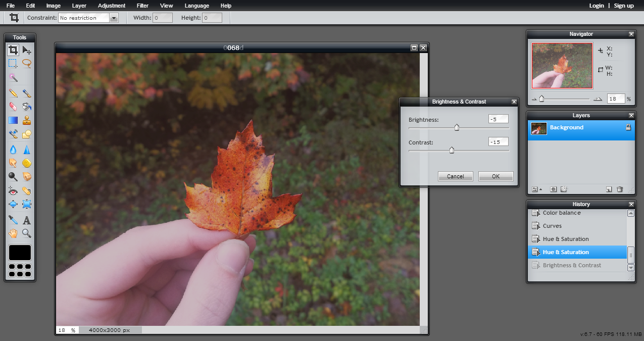Select the Colorpicker eyedropper tool
644x341 pixels.
pyautogui.click(x=13, y=220)
